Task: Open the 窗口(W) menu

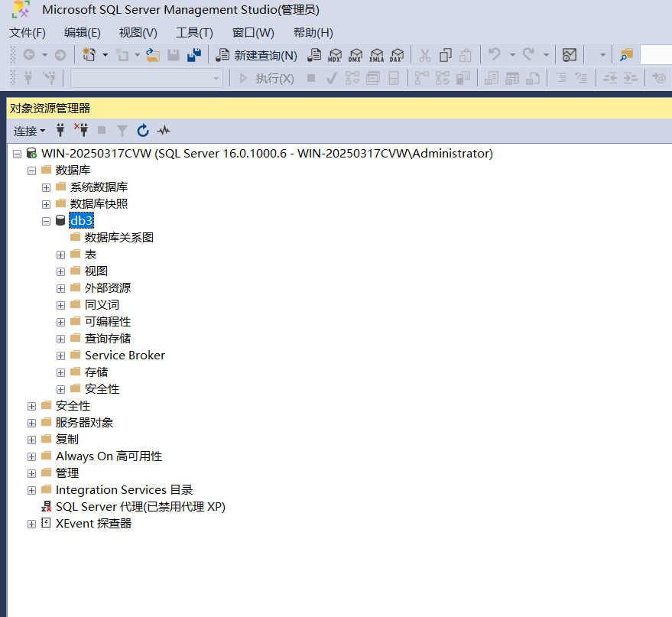Action: point(253,33)
